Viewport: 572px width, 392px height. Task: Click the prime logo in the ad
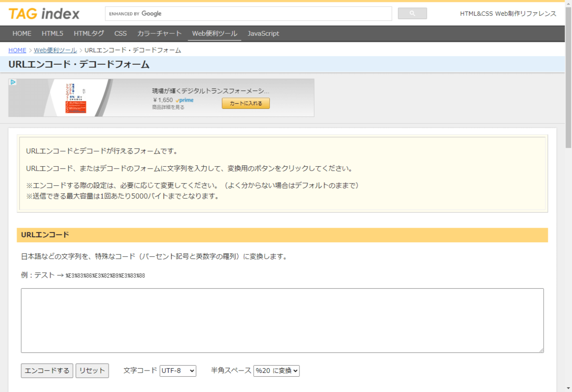pos(184,100)
